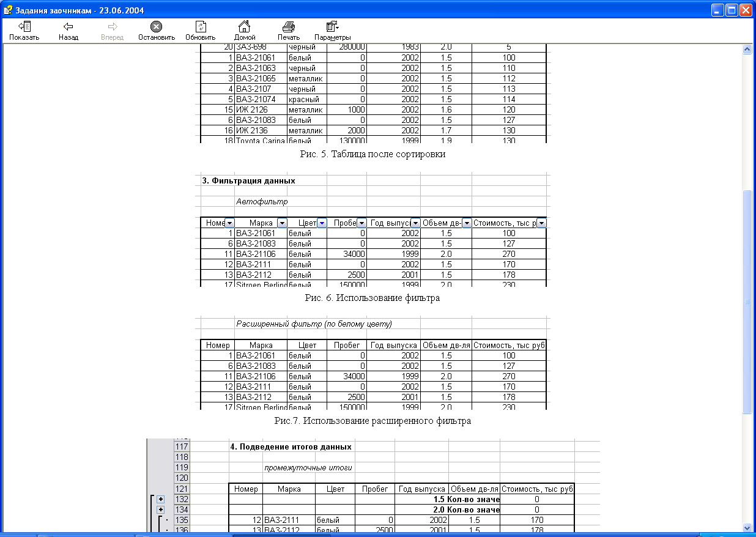Click the vertical scrollbar up arrow
Image resolution: width=756 pixels, height=537 pixels.
click(x=746, y=49)
